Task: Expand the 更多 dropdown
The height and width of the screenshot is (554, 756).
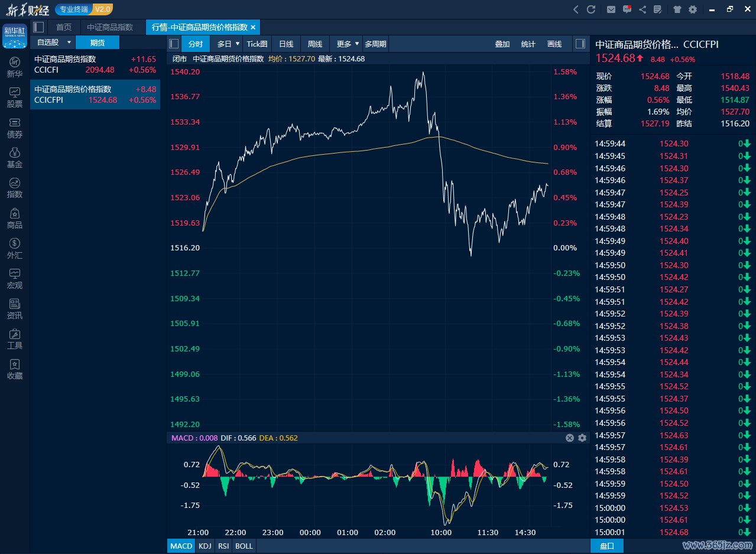Action: click(357, 44)
